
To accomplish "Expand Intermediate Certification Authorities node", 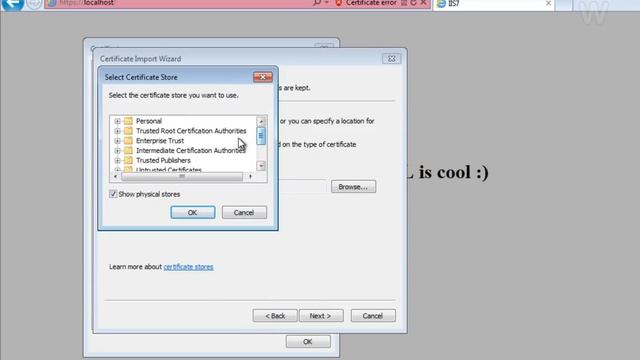I will click(118, 151).
